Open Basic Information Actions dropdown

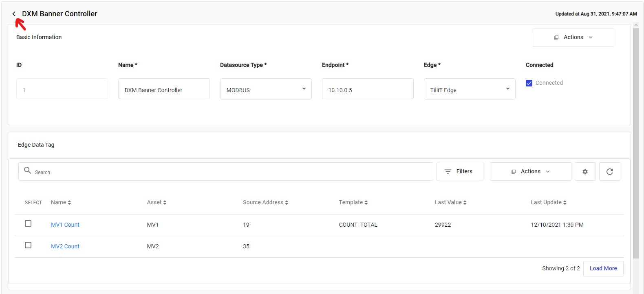[573, 38]
